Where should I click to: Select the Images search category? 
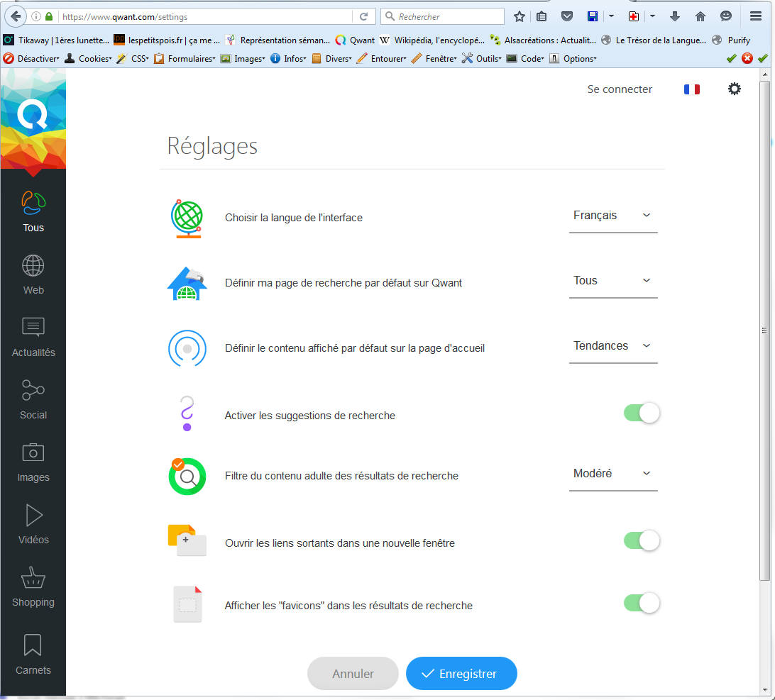33,461
